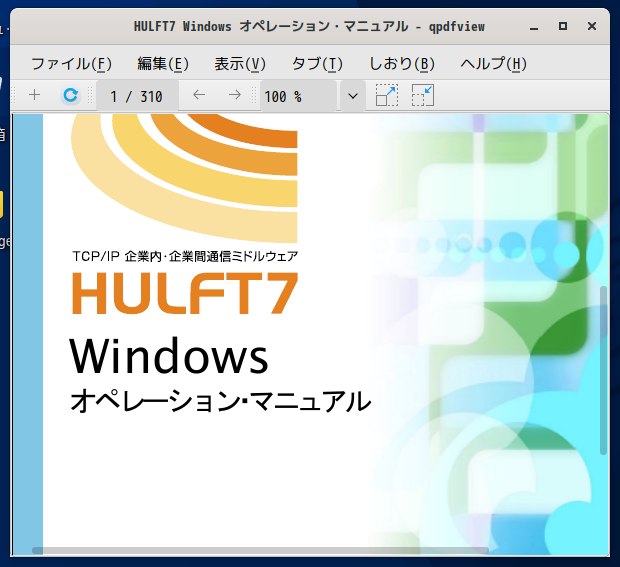Open the タブ(T) menu
Image resolution: width=620 pixels, height=567 pixels.
317,64
